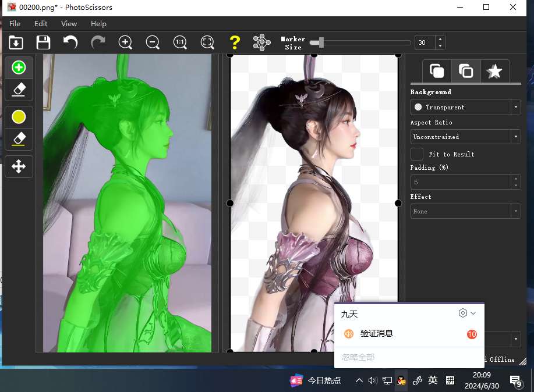
Task: Open help with the yellow question mark
Action: [x=235, y=42]
